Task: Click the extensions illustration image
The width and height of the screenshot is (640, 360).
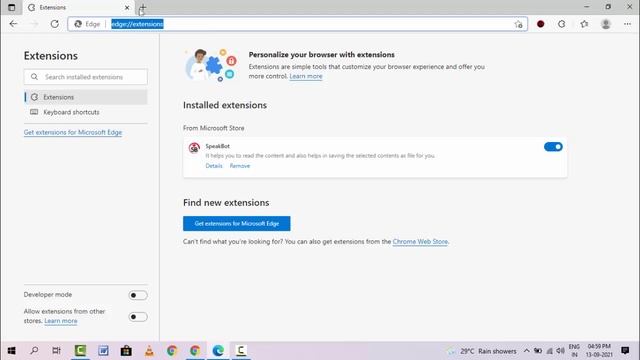Action: 211,65
